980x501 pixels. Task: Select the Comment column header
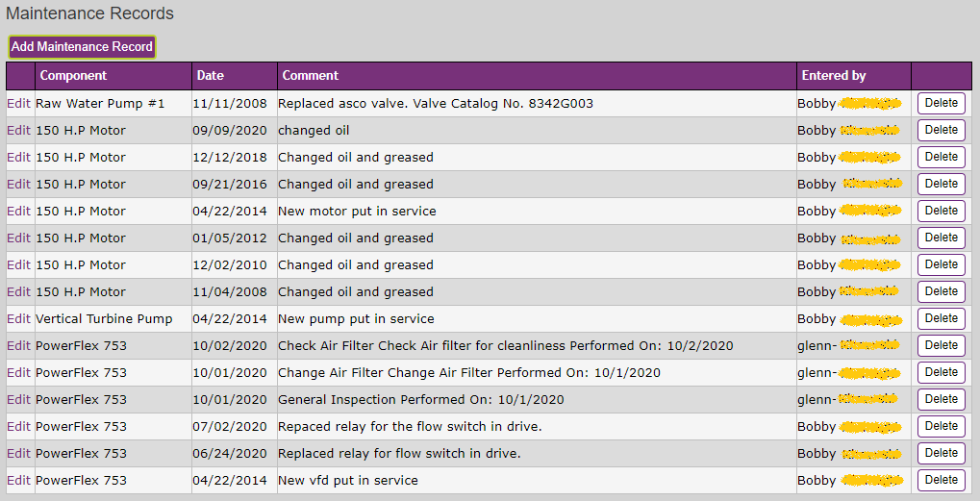point(310,76)
